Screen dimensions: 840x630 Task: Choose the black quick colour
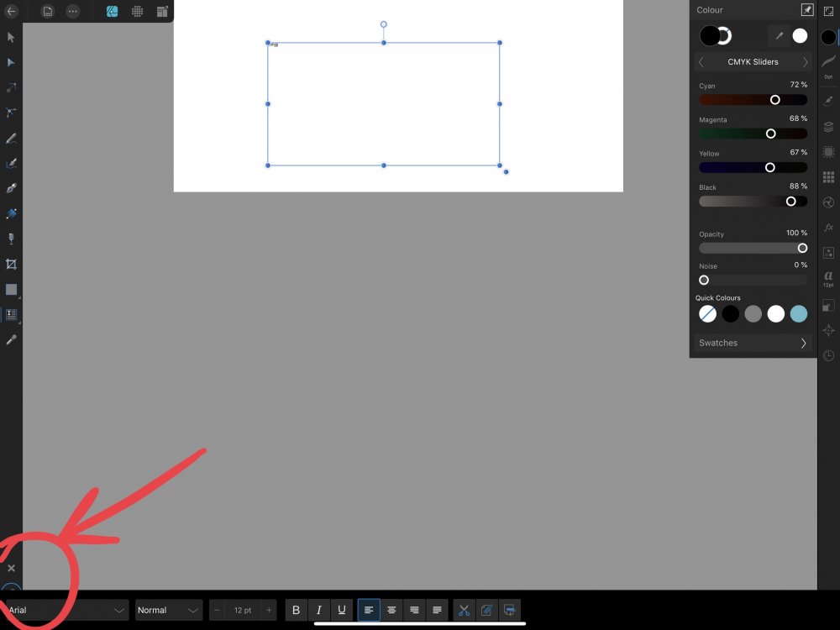(730, 314)
